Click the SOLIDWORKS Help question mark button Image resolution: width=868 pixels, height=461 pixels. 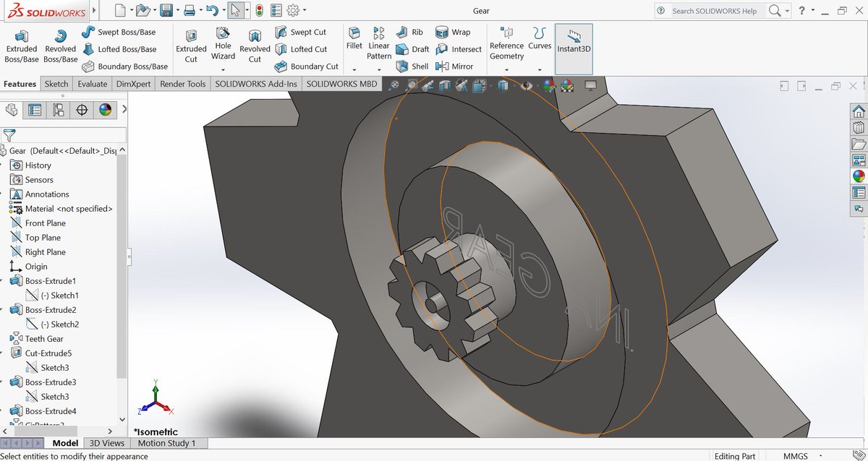(x=803, y=11)
